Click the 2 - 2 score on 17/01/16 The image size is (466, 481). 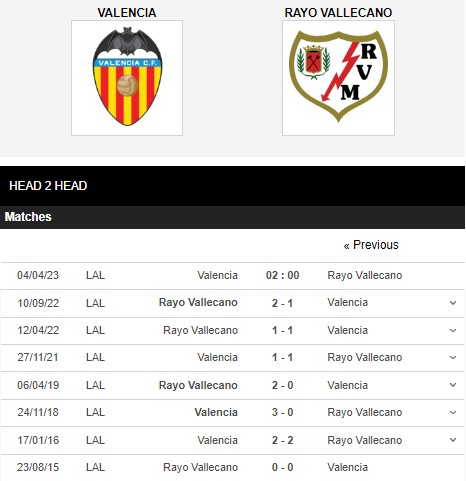(x=282, y=440)
